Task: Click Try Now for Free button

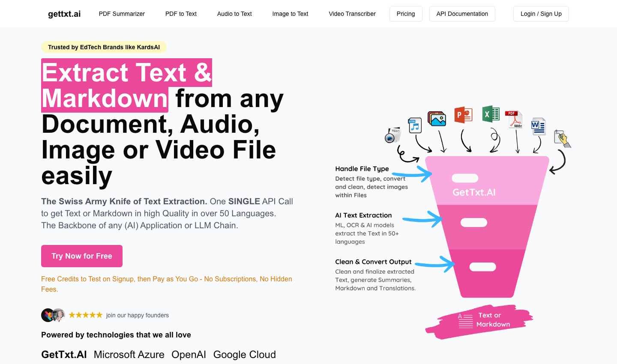Action: (82, 256)
